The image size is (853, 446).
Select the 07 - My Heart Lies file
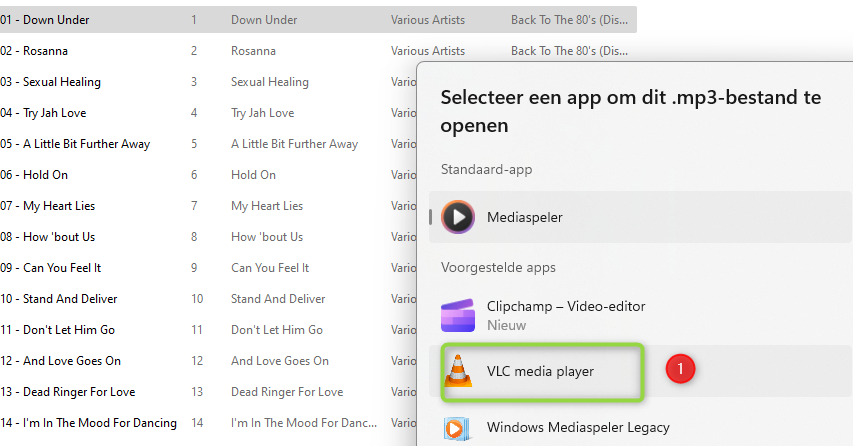47,206
